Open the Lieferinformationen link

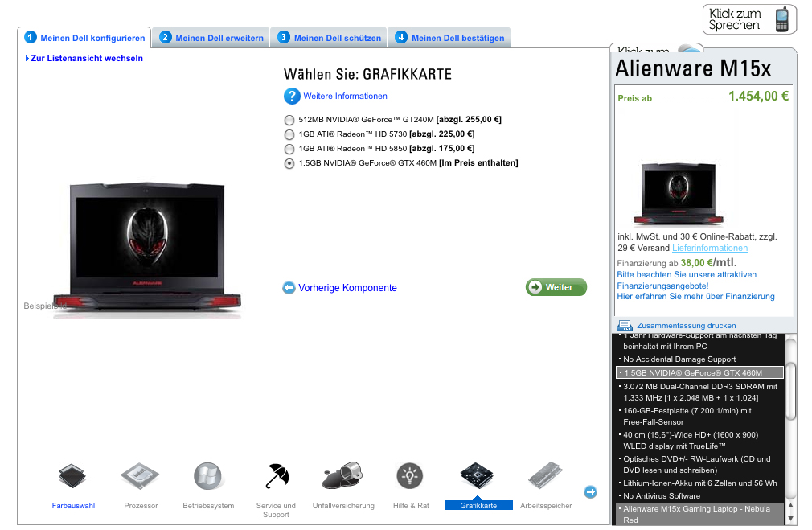[x=709, y=248]
